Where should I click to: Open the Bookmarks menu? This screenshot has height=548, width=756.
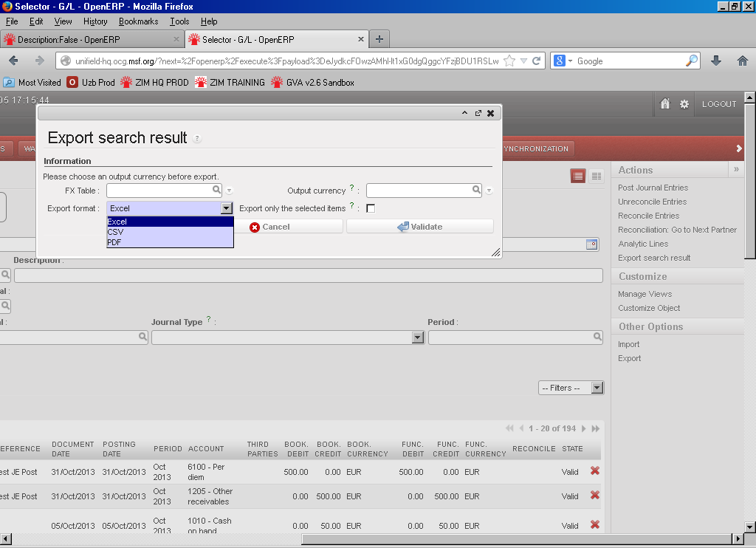tap(138, 21)
